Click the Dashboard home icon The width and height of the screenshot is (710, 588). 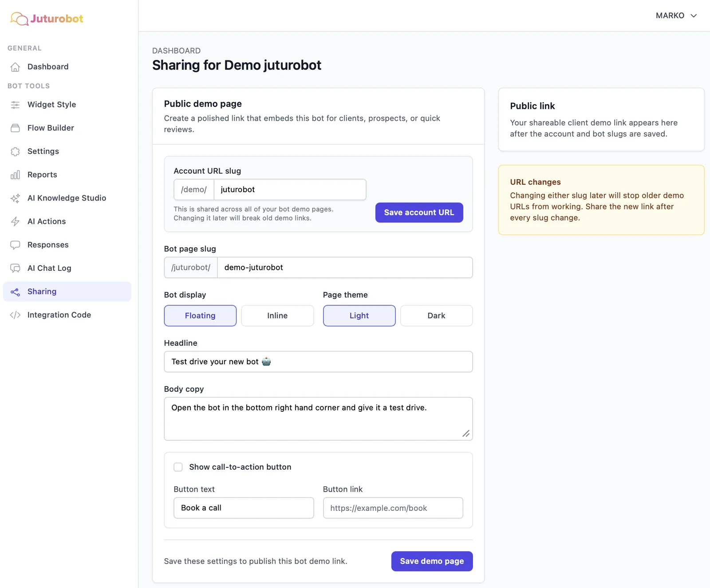point(15,67)
